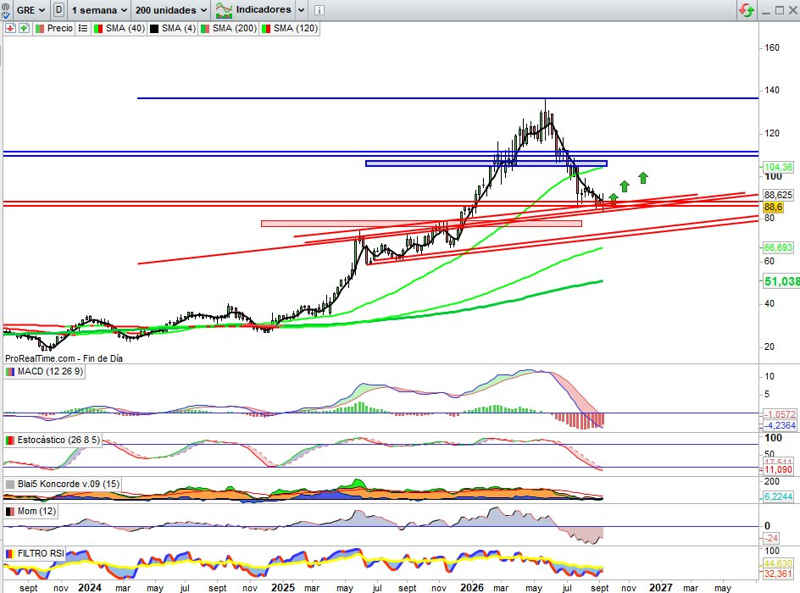Click the red plus icon in legend bar
This screenshot has width=800, height=593.
[x=10, y=29]
